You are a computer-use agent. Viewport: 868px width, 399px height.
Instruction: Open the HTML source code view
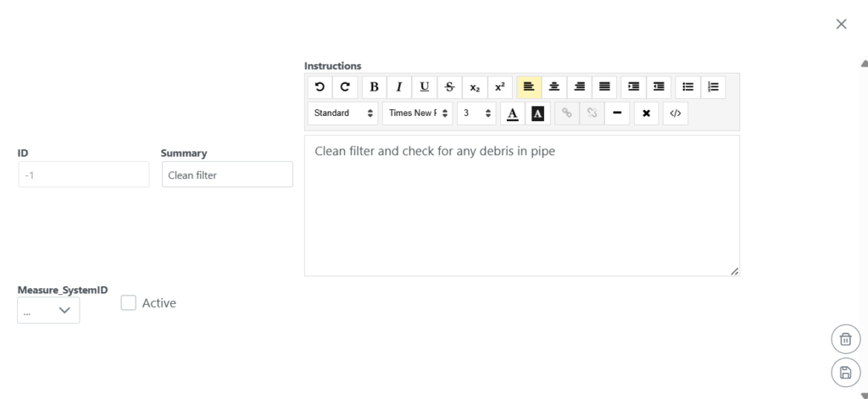pos(675,113)
